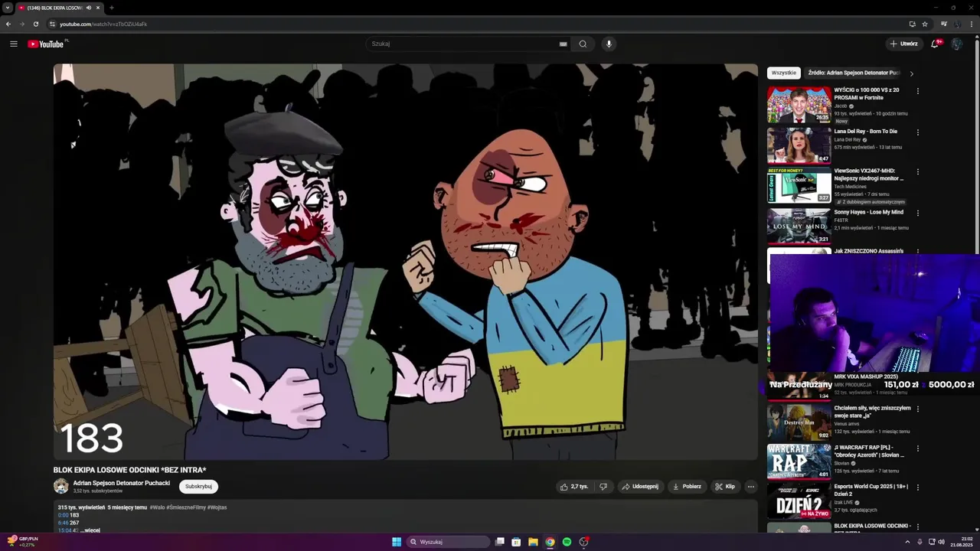The width and height of the screenshot is (980, 551).
Task: Open Spotify from the taskbar
Action: coord(567,542)
